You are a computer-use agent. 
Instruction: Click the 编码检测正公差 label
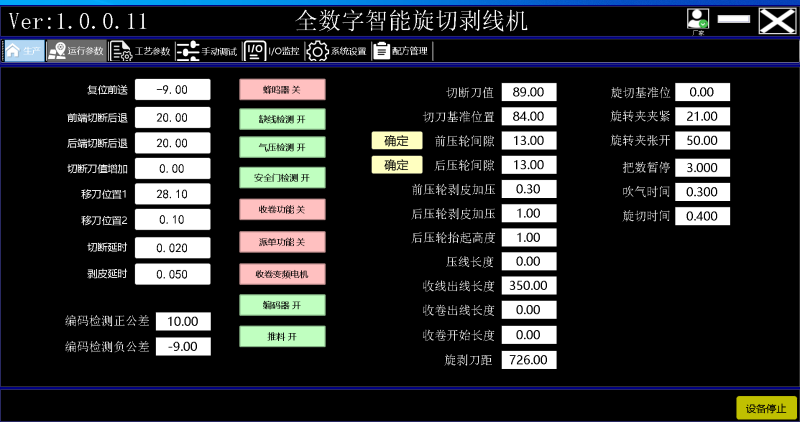point(107,321)
